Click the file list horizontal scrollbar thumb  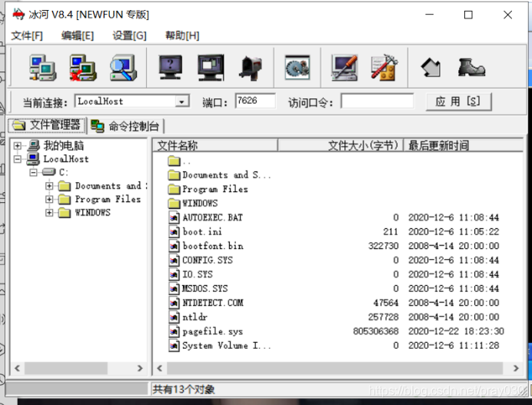334,368
